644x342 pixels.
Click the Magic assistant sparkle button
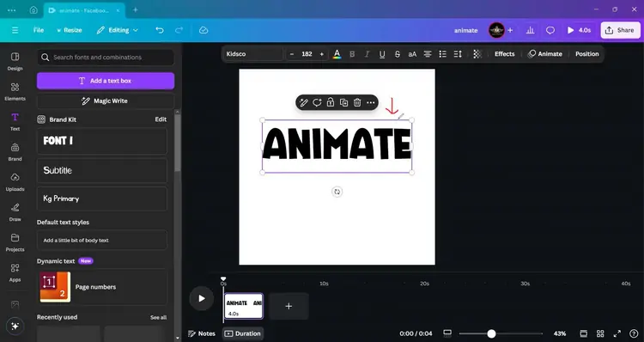coord(15,326)
